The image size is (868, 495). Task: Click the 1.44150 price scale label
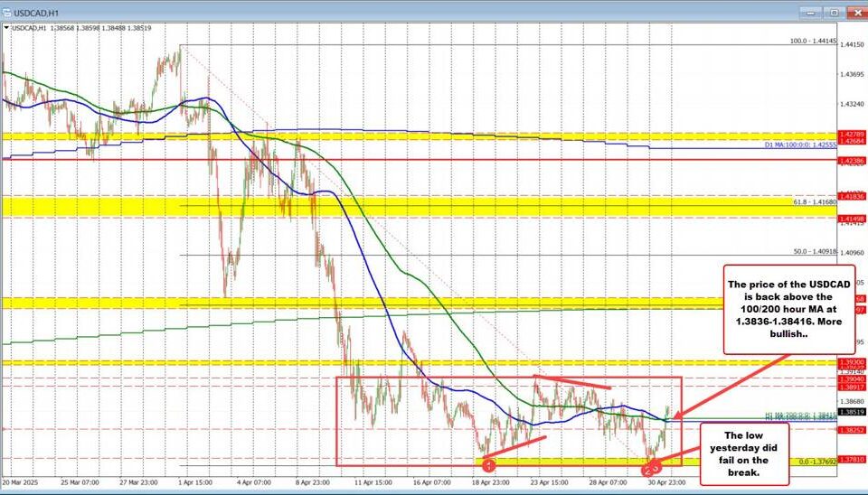[x=853, y=44]
